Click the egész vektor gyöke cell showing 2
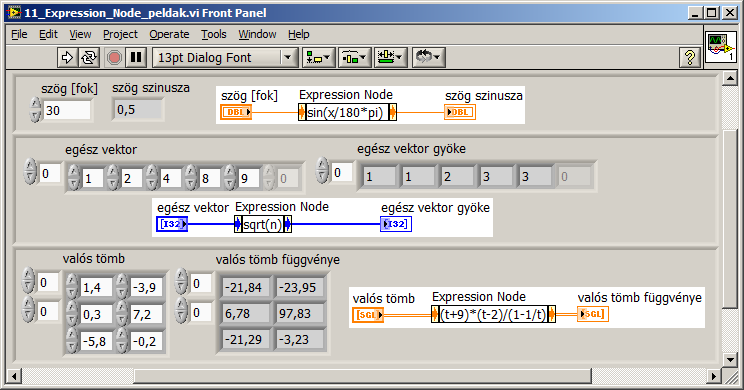This screenshot has width=744, height=390. click(x=457, y=177)
